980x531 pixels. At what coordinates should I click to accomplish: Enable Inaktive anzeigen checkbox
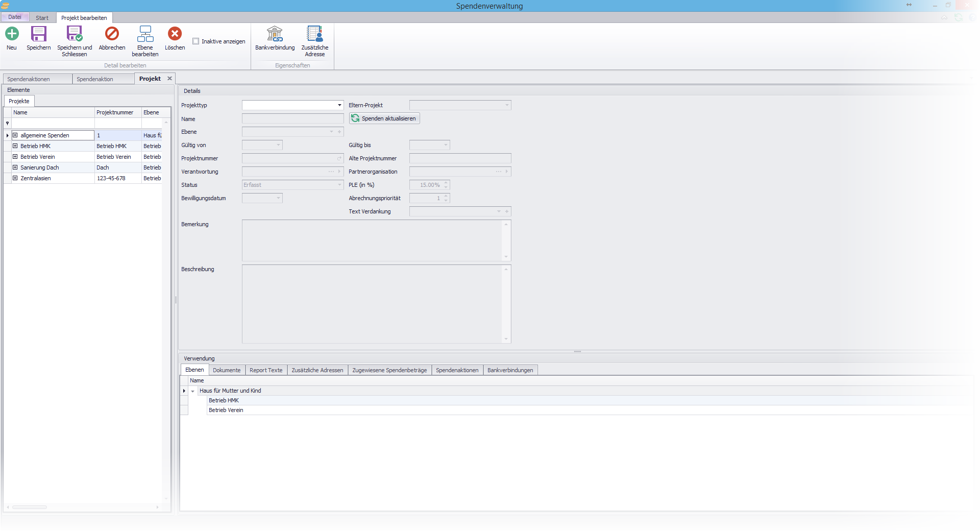[x=196, y=41]
